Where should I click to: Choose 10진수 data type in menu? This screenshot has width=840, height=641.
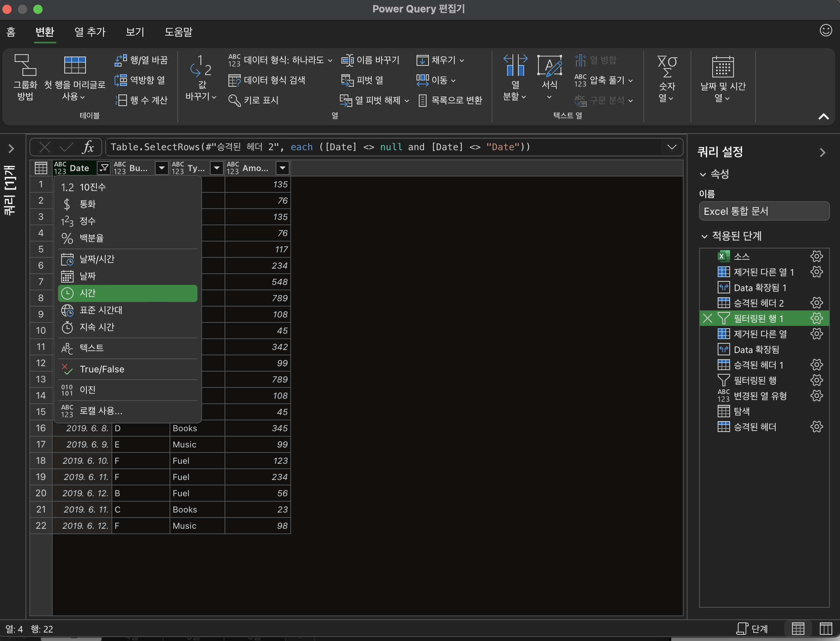pos(128,187)
